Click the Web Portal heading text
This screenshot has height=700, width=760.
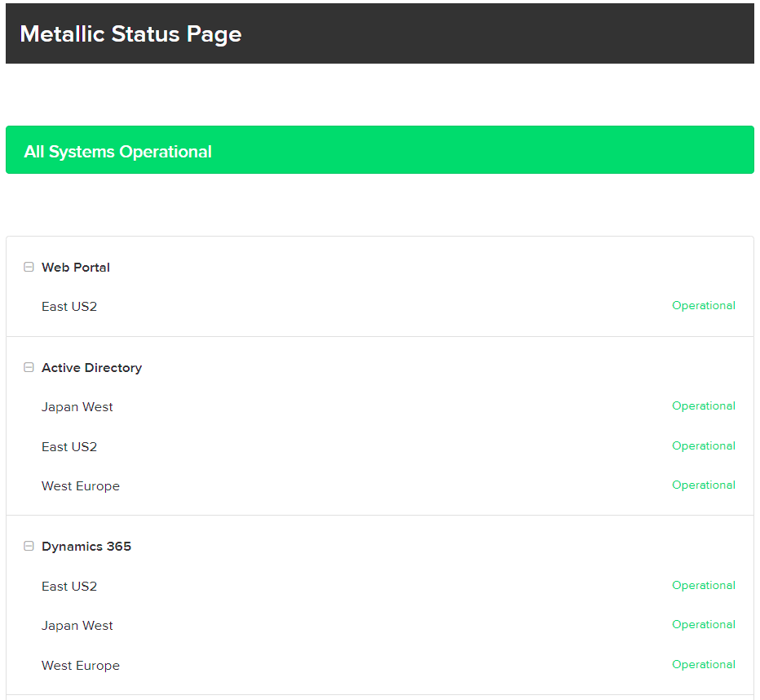coord(76,268)
